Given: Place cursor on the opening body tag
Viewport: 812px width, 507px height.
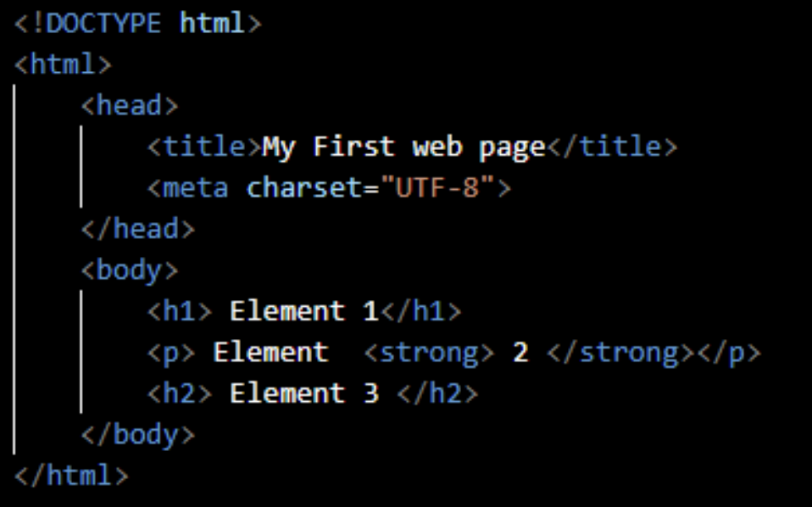Looking at the screenshot, I should 130,270.
